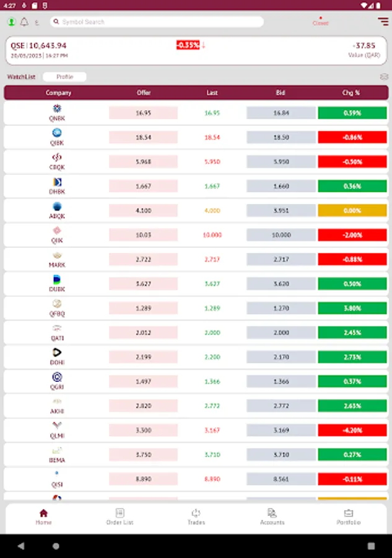The image size is (392, 558).
Task: Tap the QLMI bid price 3.169
Action: point(281,430)
